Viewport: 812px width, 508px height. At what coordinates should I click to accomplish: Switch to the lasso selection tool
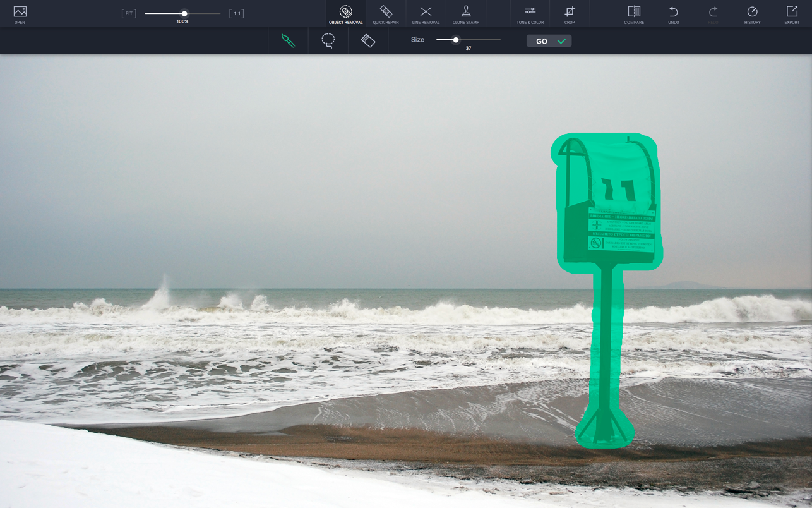328,40
